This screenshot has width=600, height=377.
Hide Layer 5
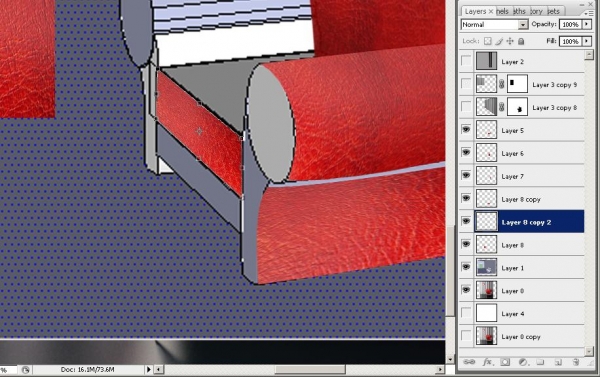[466, 130]
